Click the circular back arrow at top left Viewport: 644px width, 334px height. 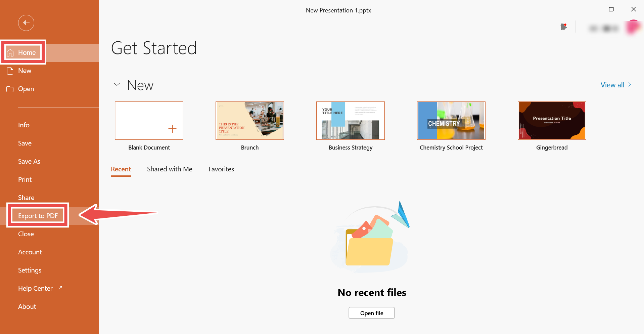pyautogui.click(x=26, y=23)
